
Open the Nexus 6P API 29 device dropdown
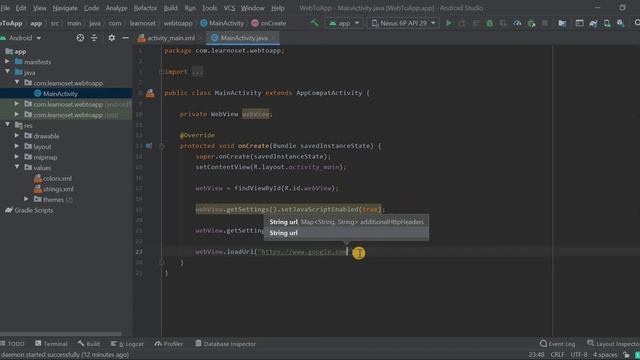(x=403, y=23)
